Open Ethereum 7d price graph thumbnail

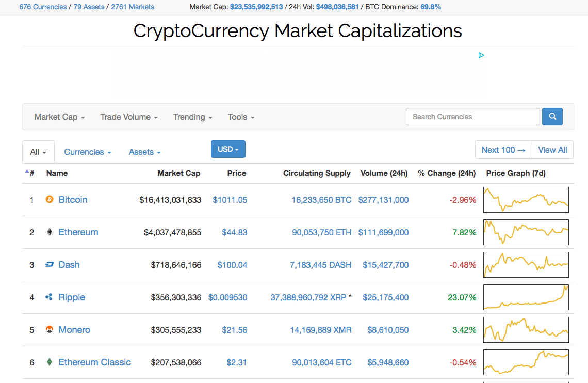click(526, 232)
